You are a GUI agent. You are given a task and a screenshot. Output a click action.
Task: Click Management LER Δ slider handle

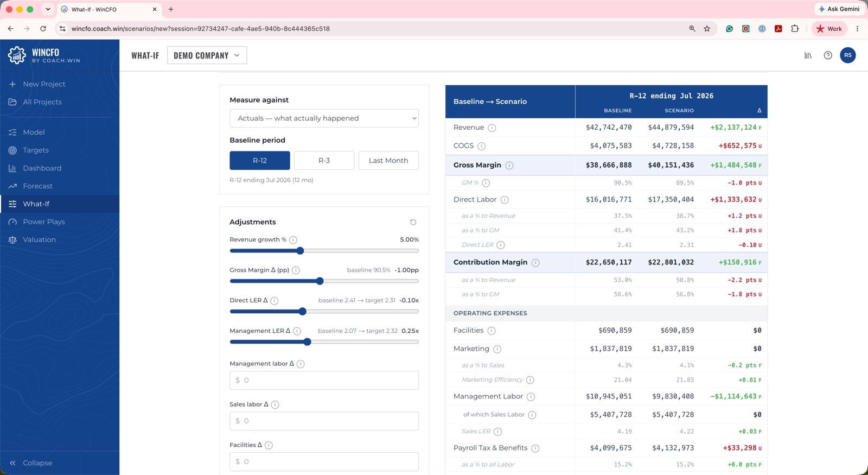[x=308, y=342]
